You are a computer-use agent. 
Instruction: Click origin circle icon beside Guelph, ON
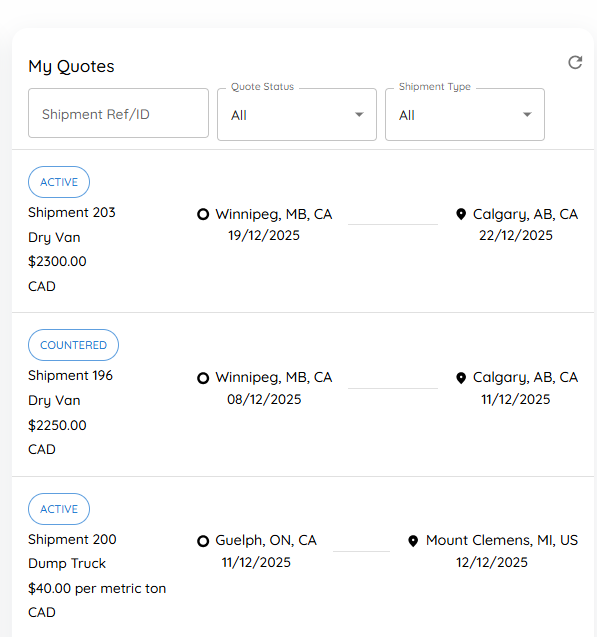[203, 541]
